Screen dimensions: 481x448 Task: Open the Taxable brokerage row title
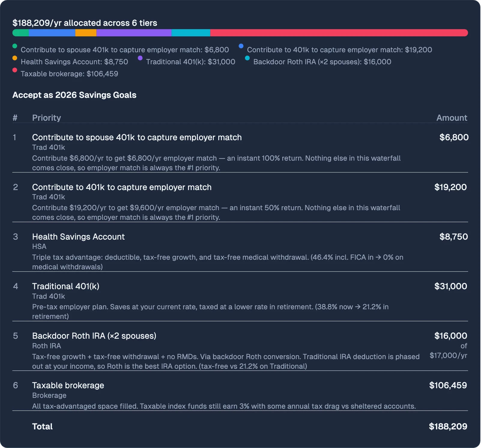coord(68,385)
